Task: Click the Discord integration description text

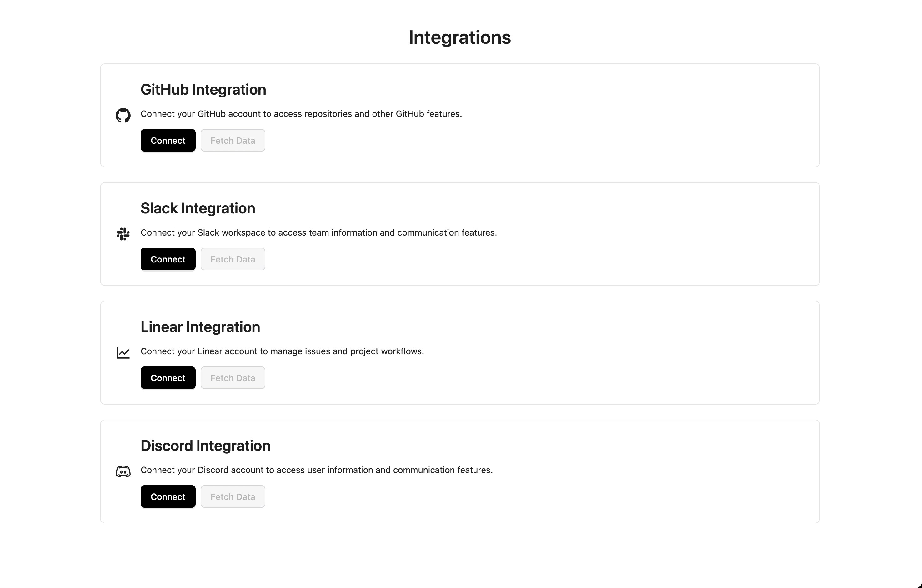Action: point(317,470)
